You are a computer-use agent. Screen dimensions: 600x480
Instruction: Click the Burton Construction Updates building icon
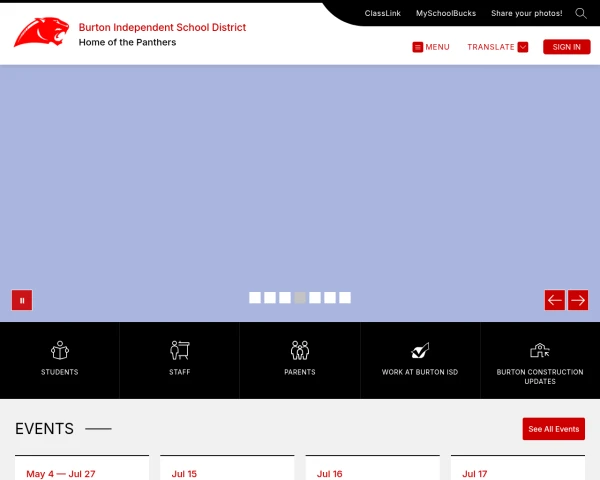point(540,350)
